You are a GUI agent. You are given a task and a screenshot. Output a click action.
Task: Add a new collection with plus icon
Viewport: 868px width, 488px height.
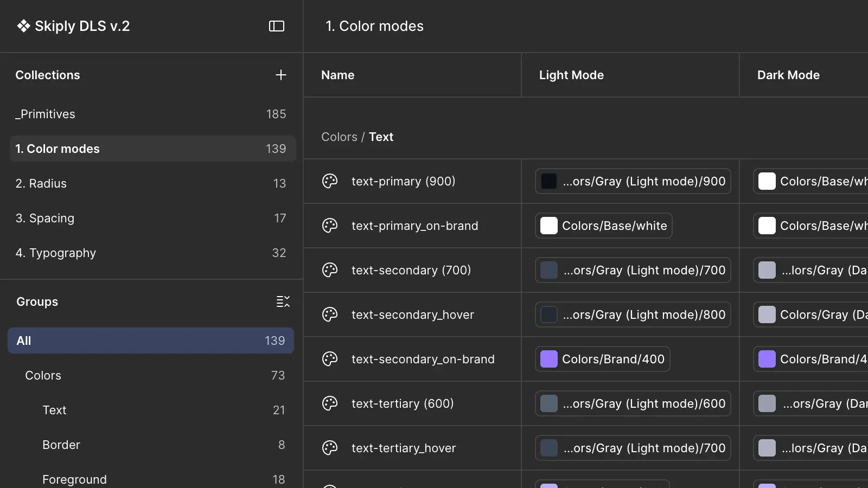pos(280,75)
